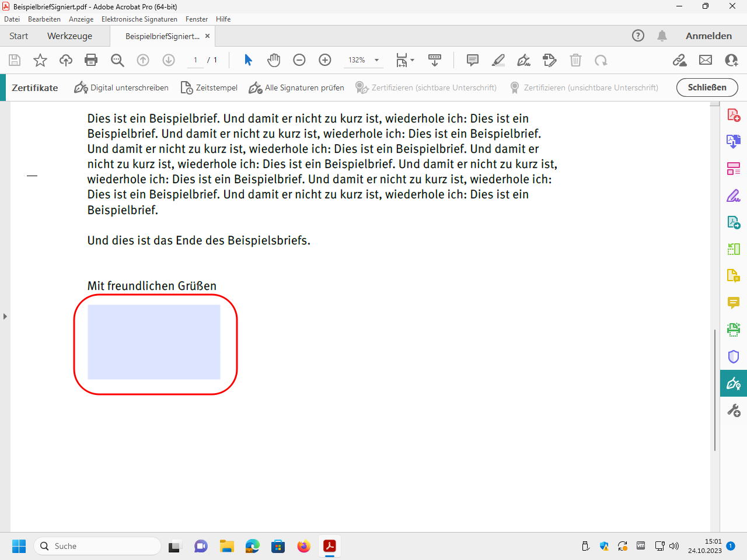Open the magnifier search tool

(x=117, y=60)
